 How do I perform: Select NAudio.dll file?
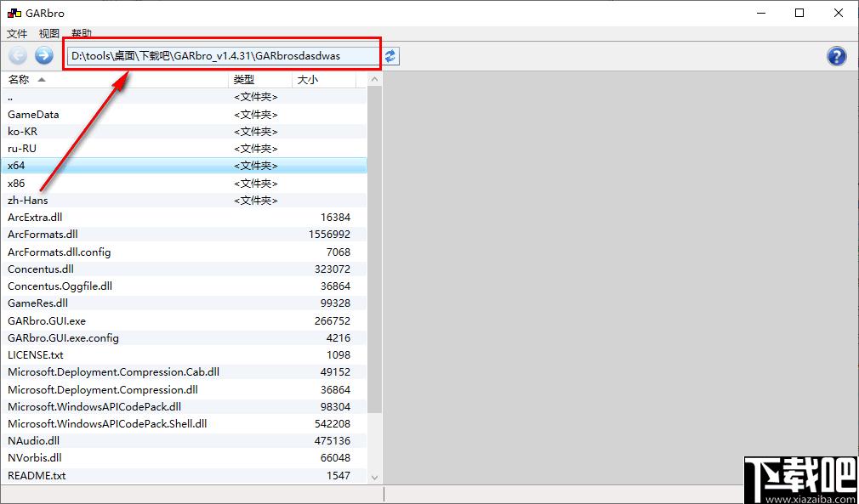tap(183, 440)
